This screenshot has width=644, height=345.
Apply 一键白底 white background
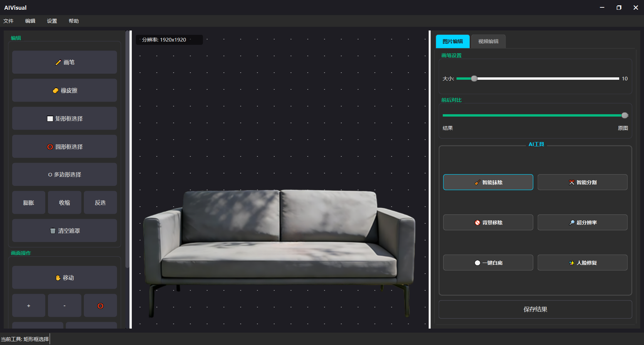click(x=488, y=263)
